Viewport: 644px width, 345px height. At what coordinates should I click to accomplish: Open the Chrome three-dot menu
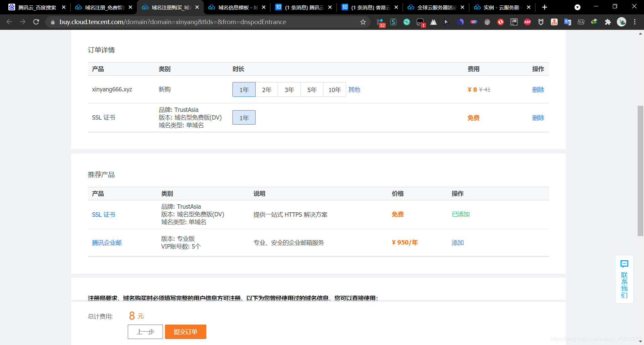(x=635, y=22)
